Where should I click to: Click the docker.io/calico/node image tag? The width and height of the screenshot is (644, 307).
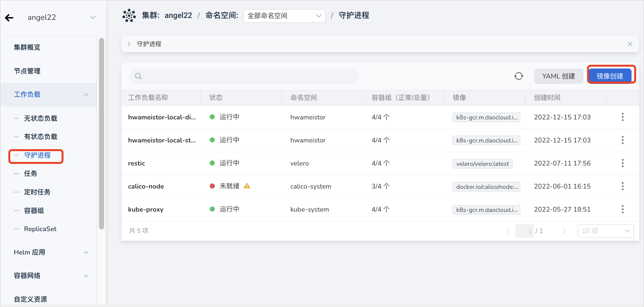click(x=487, y=187)
